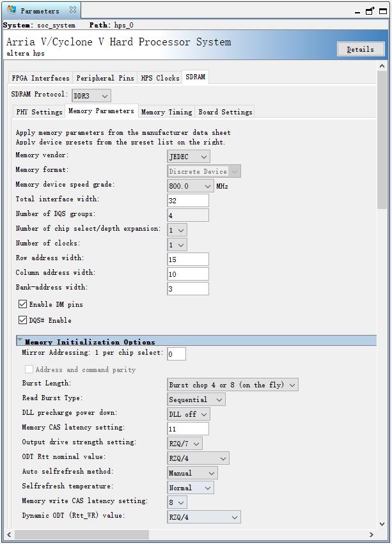Screen dimensions: 392x544
Task: Click the vertical scrollbar down arrow
Action: (382, 524)
